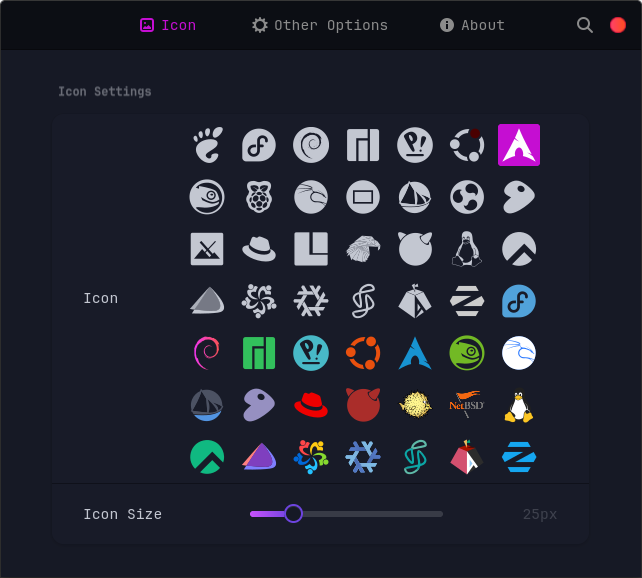Screen dimensions: 642x578
Task: Choose the grey EndeavourOS icon
Action: click(207, 301)
